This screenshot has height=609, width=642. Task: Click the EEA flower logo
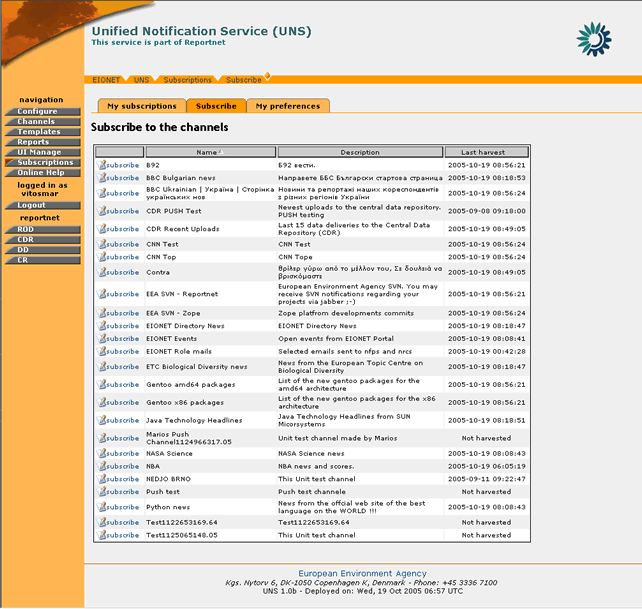[594, 39]
